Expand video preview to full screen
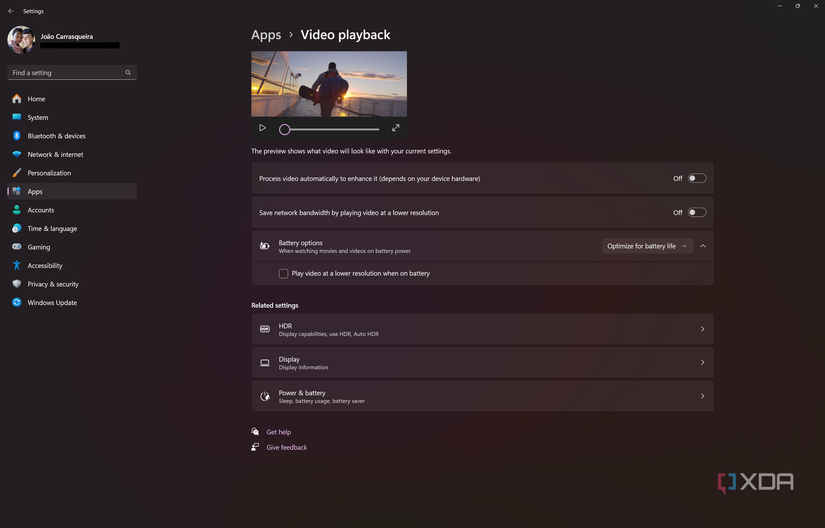825x528 pixels. tap(396, 128)
